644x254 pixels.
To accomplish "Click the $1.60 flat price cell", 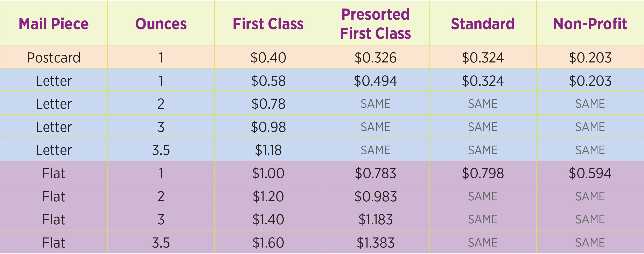I will (x=268, y=243).
